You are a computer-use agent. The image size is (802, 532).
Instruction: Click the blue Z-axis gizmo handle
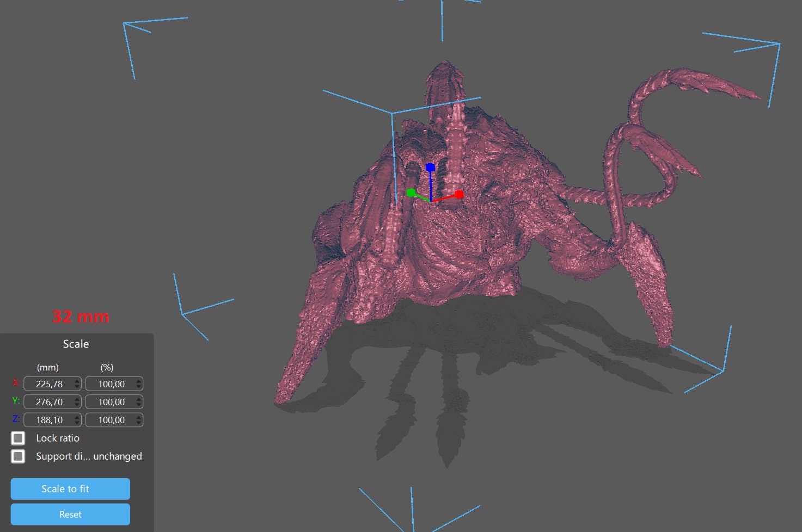[430, 167]
